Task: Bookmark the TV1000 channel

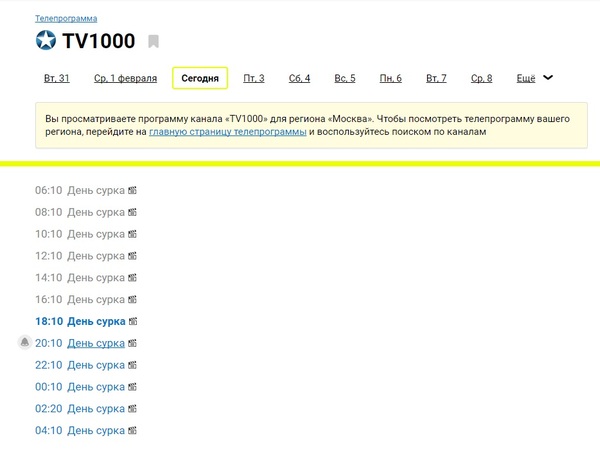Action: tap(153, 42)
